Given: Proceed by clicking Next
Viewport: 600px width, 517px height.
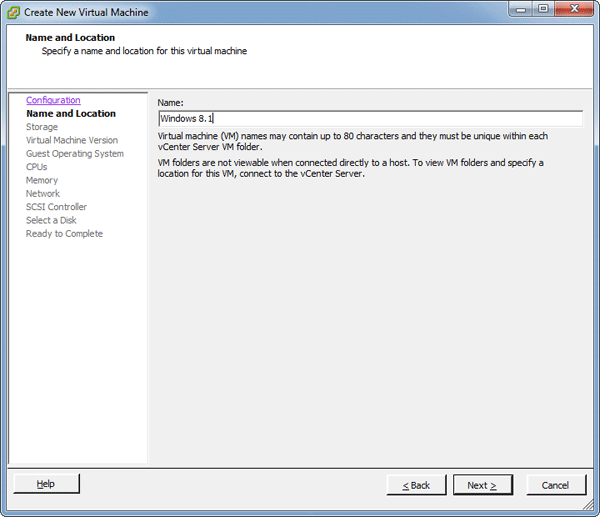Looking at the screenshot, I should (482, 485).
